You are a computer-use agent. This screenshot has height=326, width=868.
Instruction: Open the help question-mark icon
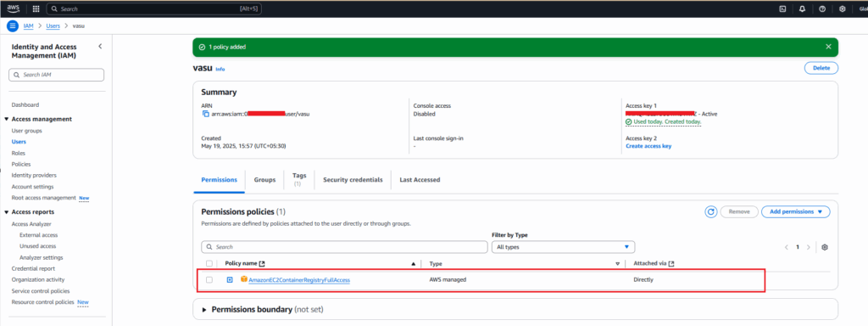pos(822,8)
